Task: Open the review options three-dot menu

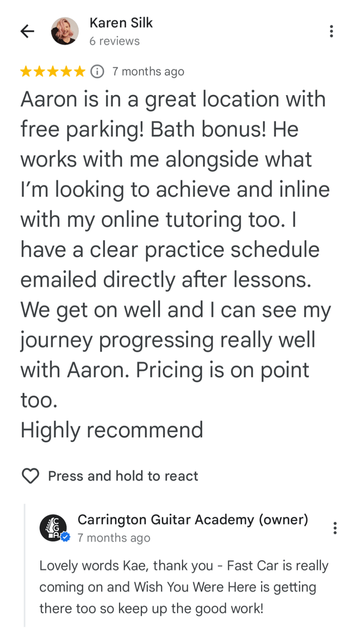Action: (x=331, y=31)
